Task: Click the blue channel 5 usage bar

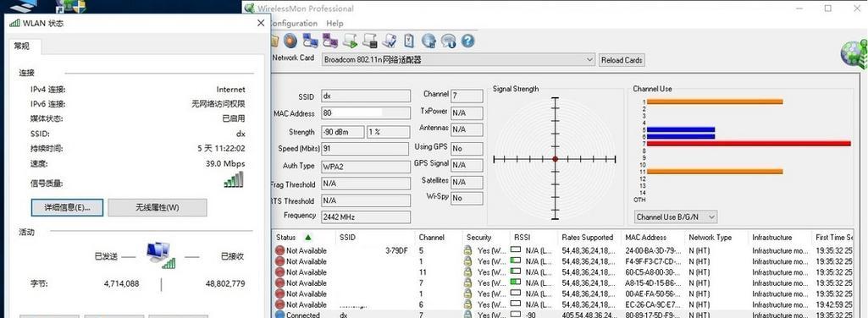Action: pyautogui.click(x=680, y=129)
